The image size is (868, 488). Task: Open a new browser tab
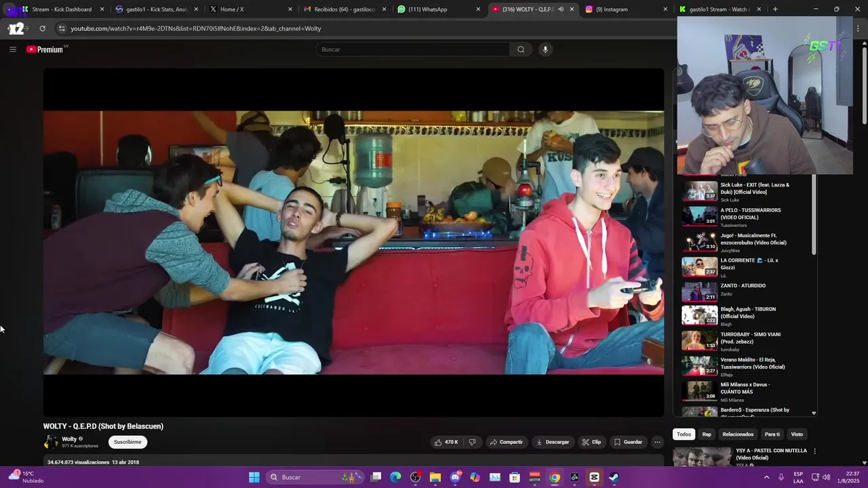click(775, 9)
